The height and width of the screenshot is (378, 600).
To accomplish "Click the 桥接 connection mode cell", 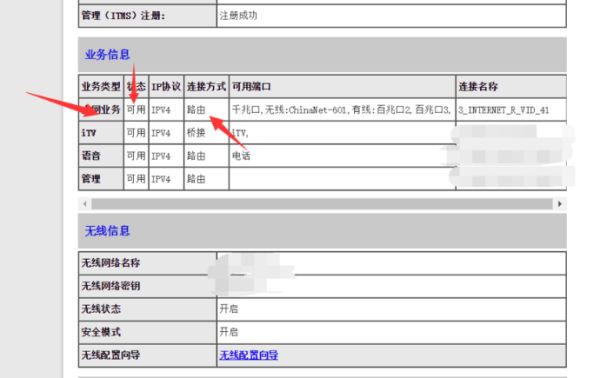I will 206,133.
